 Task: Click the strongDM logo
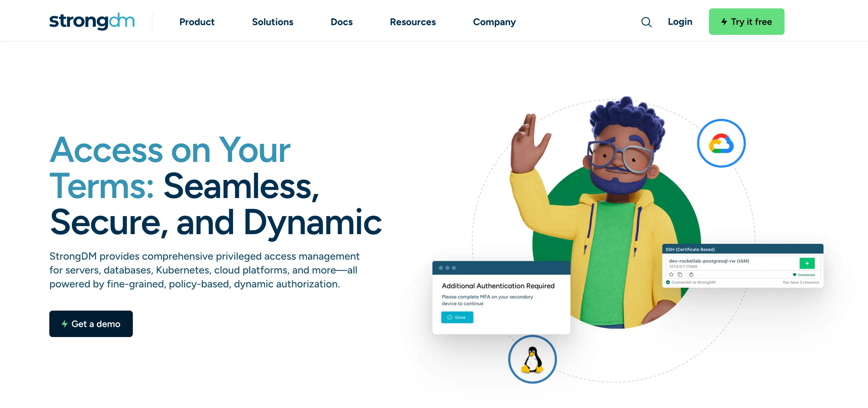tap(92, 22)
